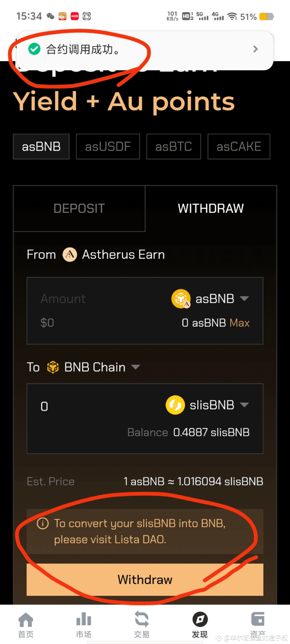Tap the green success checkmark icon
290x644 pixels.
[34, 49]
